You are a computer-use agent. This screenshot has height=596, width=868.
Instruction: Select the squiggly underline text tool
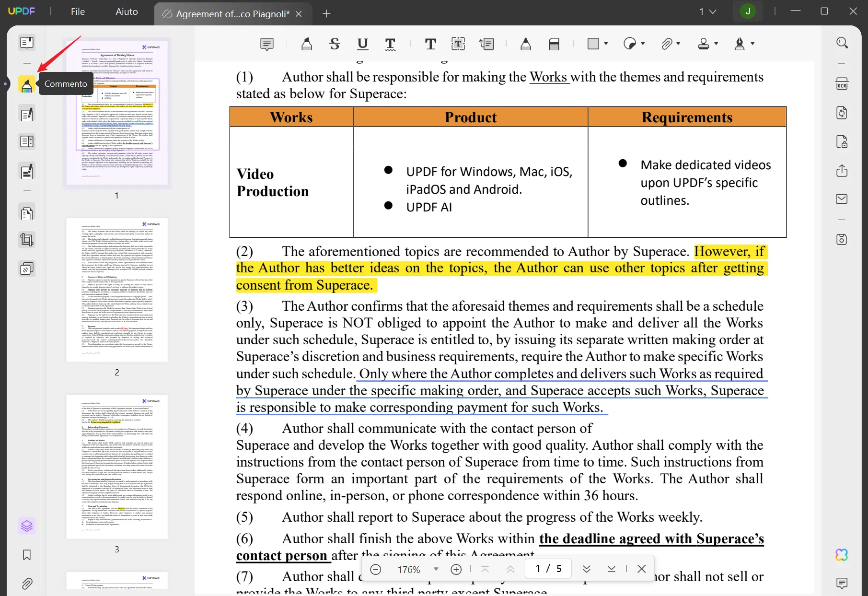tap(391, 44)
